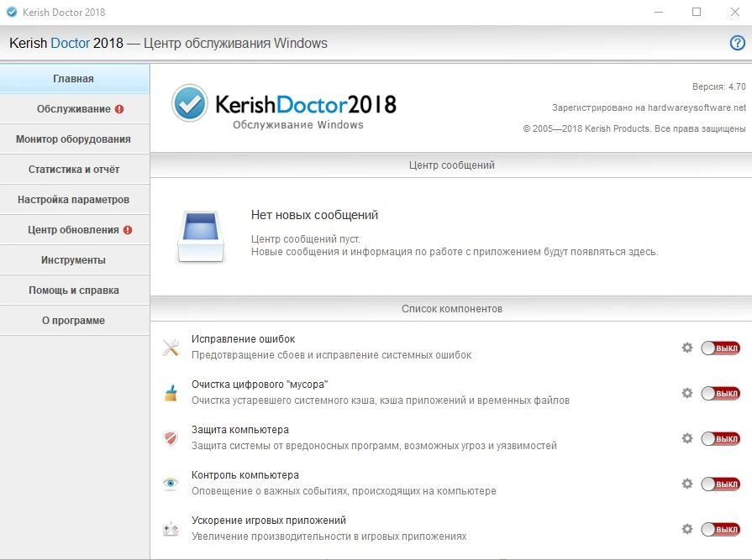Image resolution: width=752 pixels, height=560 pixels.
Task: Click red alert badge next to Обслуживание
Action: click(119, 109)
